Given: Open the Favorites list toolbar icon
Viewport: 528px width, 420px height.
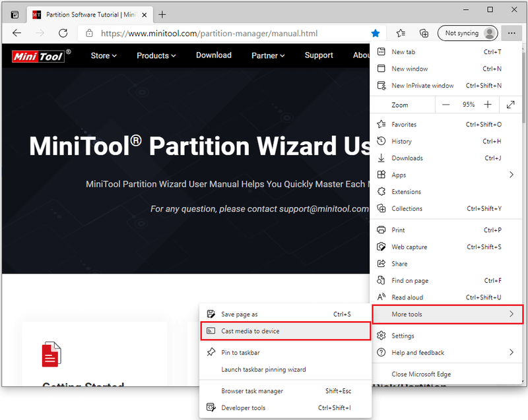Looking at the screenshot, I should coord(401,33).
